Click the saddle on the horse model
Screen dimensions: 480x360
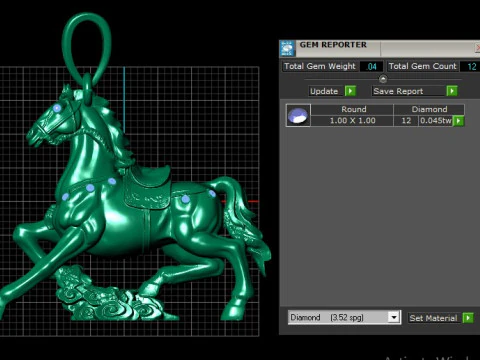tap(147, 187)
